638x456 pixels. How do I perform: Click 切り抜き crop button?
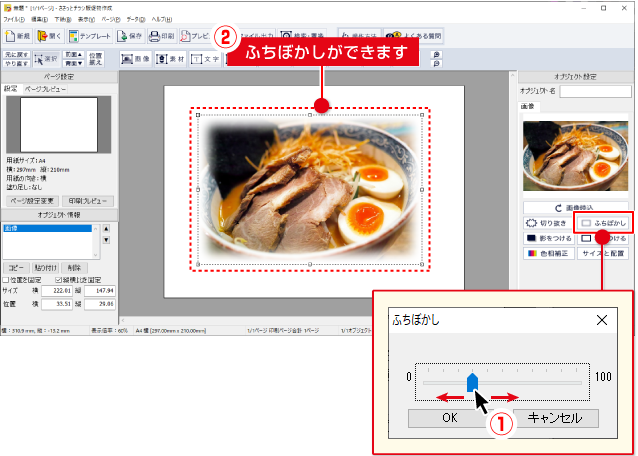(x=548, y=223)
